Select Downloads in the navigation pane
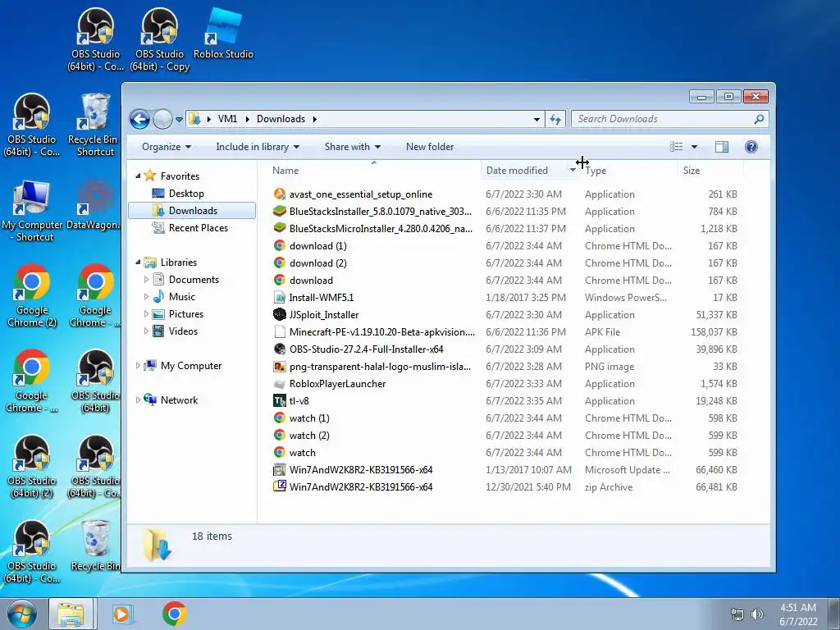 tap(192, 211)
